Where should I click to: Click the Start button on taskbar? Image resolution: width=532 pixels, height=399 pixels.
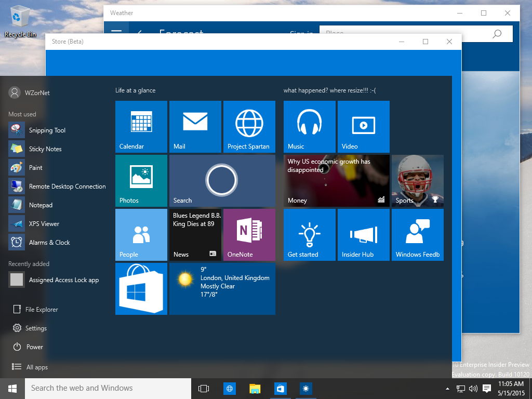click(12, 389)
